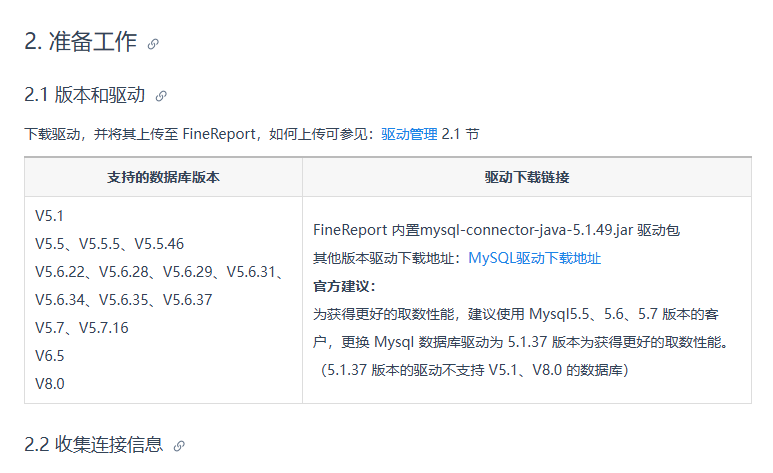Image resolution: width=773 pixels, height=473 pixels.
Task: Click the 官方建议 bold label
Action: (345, 286)
